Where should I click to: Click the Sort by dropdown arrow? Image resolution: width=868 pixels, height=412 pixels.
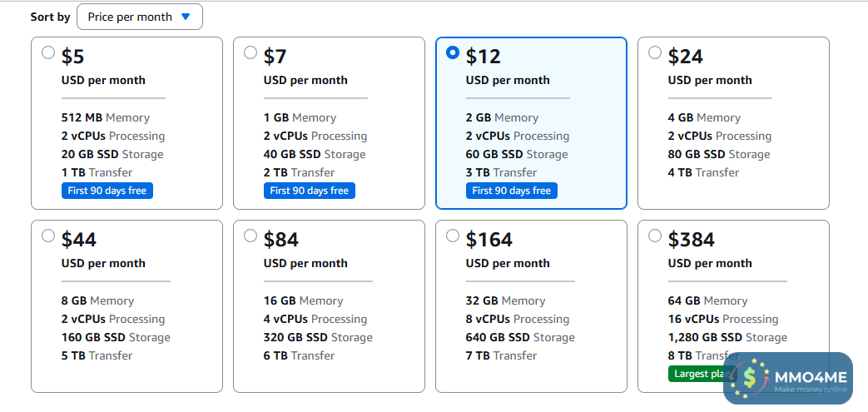(186, 17)
